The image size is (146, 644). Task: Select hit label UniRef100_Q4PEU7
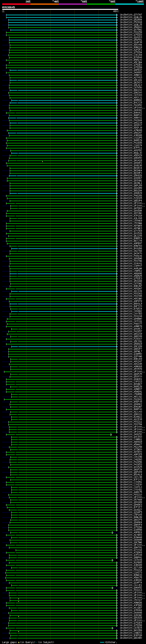tap(131, 70)
